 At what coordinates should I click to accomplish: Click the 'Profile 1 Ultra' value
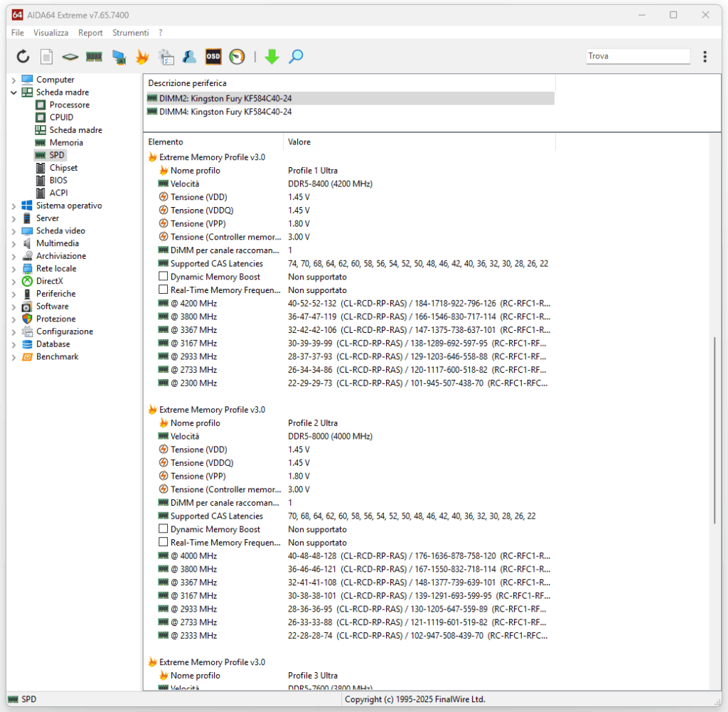[x=313, y=171]
